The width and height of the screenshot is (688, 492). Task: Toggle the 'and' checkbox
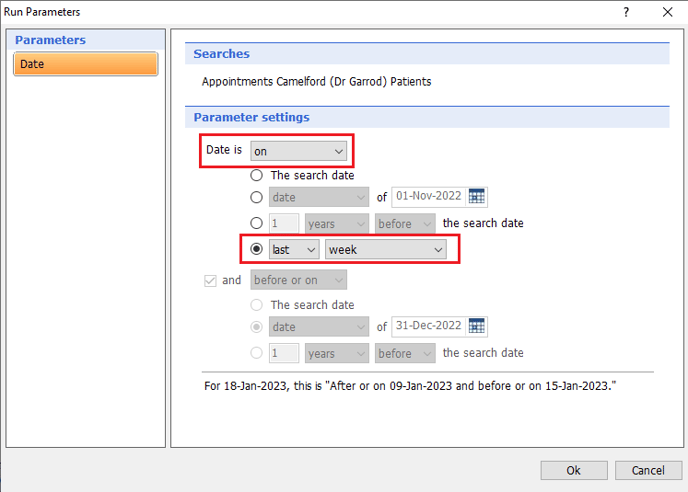(210, 280)
